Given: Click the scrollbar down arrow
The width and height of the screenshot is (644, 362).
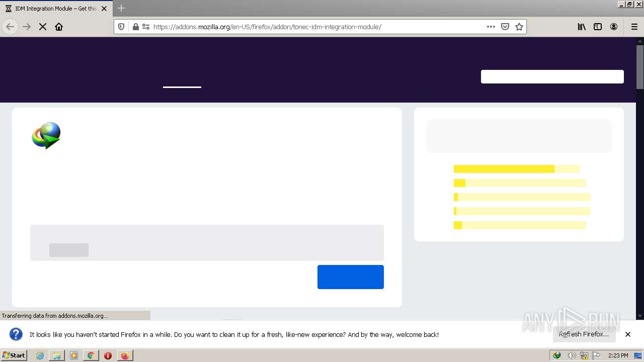Looking at the screenshot, I should [x=640, y=316].
